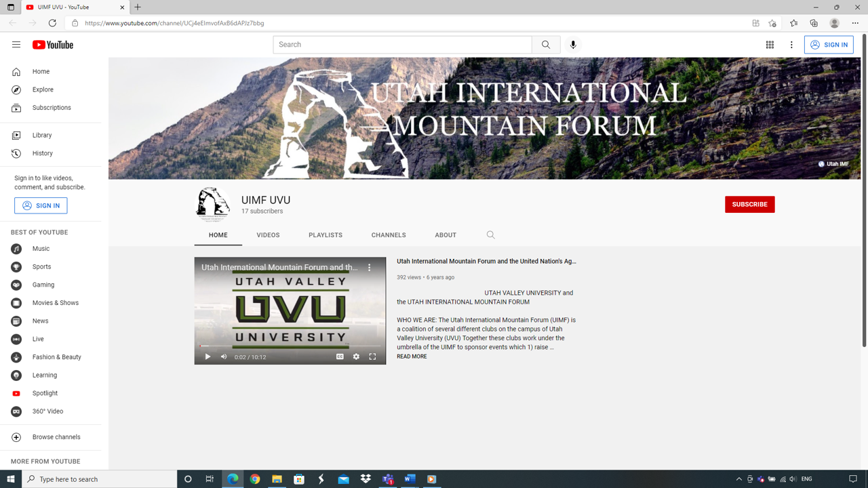The image size is (868, 488).
Task: Mute the video player volume
Action: point(224,357)
